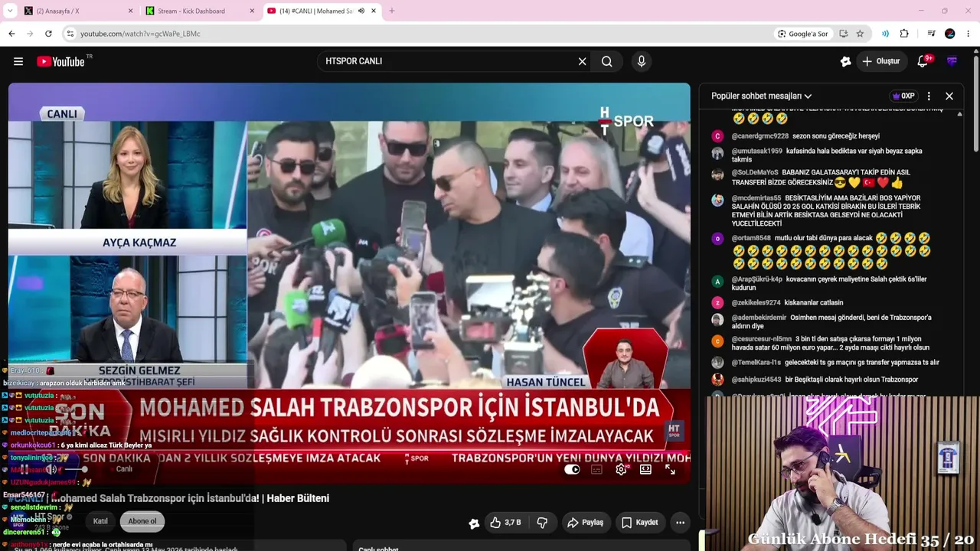
Task: Open @canerdgrmc9228 chat author name
Action: [759, 136]
